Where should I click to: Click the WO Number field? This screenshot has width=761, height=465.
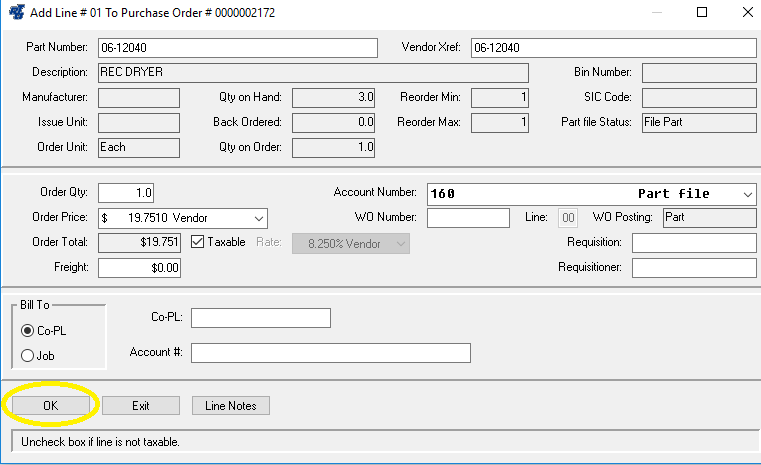pos(468,218)
